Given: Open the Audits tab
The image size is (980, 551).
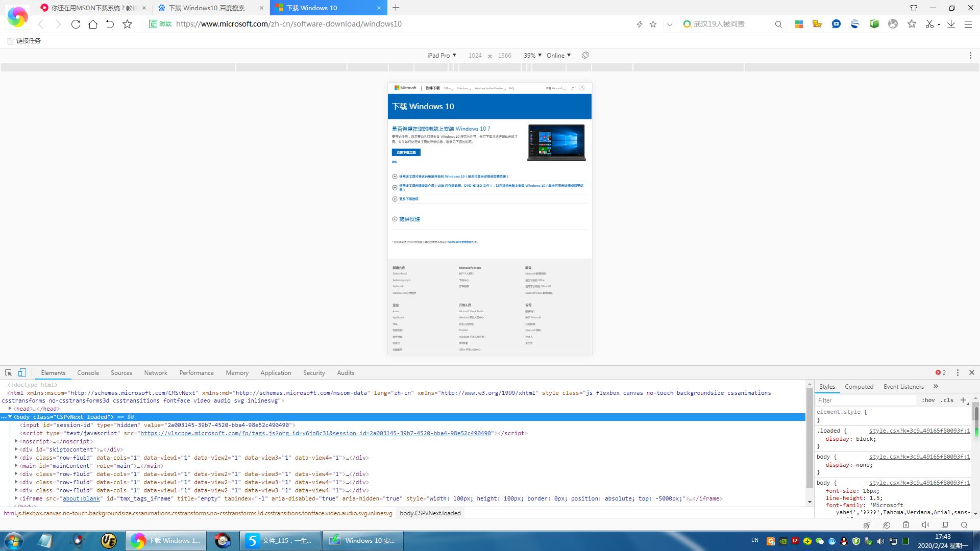Looking at the screenshot, I should point(346,373).
